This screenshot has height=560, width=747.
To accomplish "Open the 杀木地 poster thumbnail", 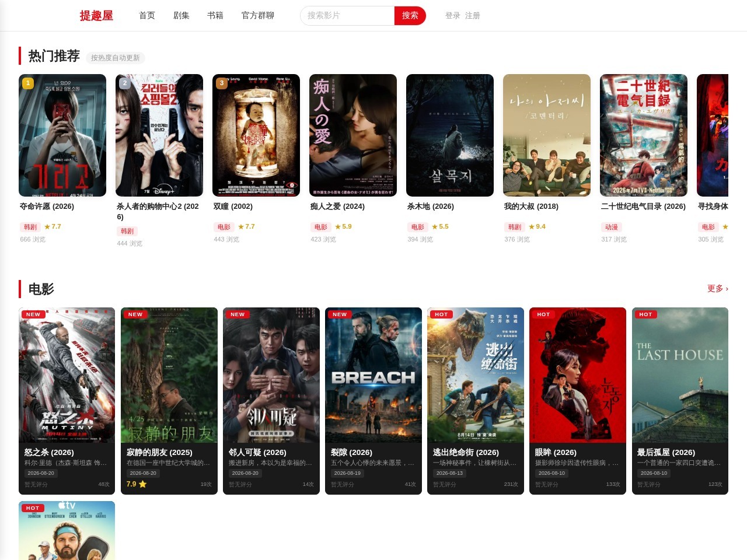I will [450, 135].
